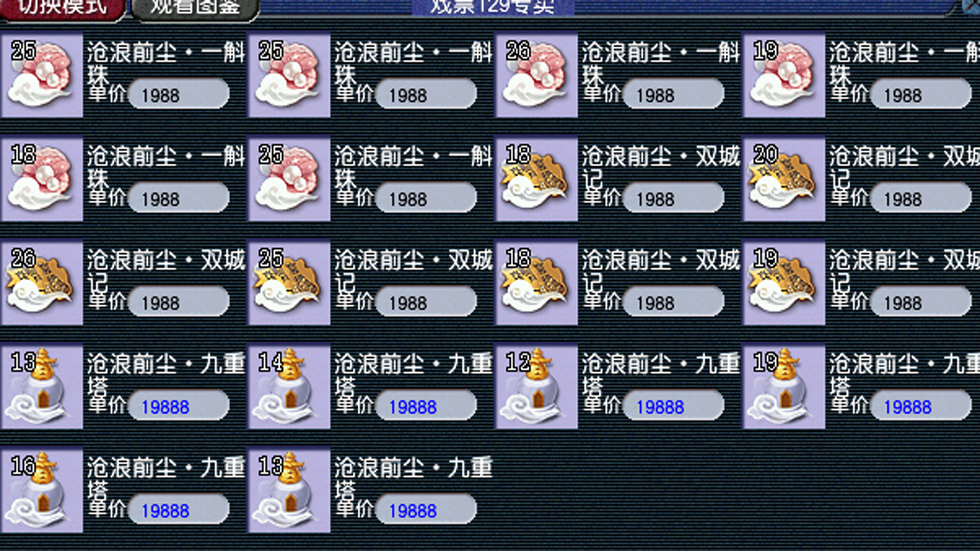980x551 pixels.
Task: Click the 1988 price field beside pearl 26
Action: click(x=674, y=94)
